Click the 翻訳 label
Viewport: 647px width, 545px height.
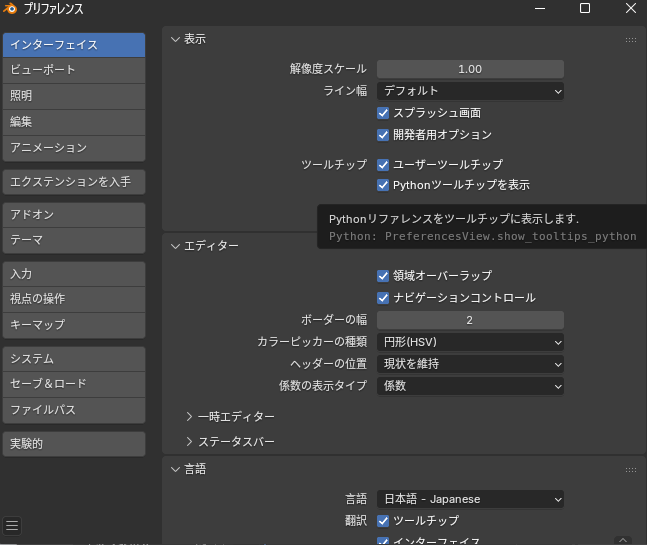point(356,521)
